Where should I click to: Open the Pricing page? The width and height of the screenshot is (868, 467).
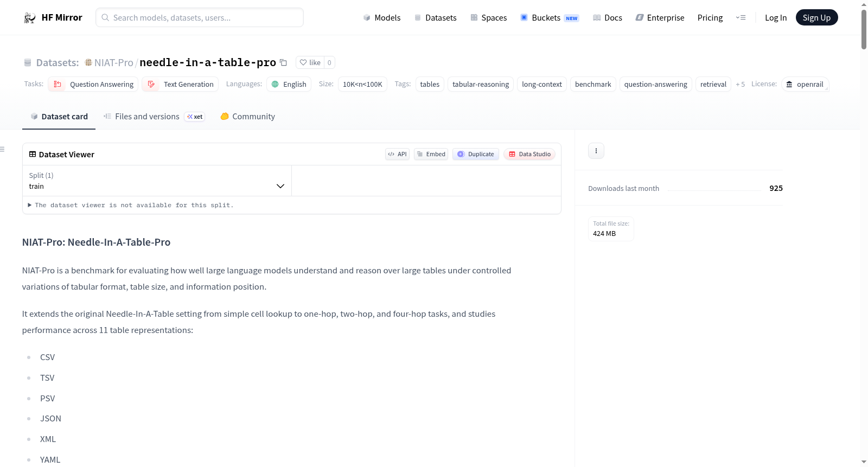click(x=710, y=17)
